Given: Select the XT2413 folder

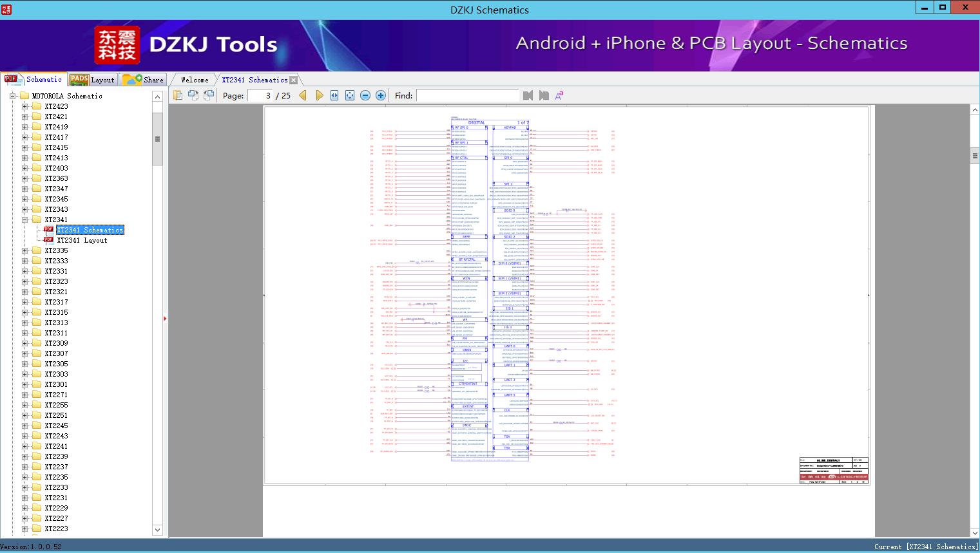Looking at the screenshot, I should click(56, 158).
